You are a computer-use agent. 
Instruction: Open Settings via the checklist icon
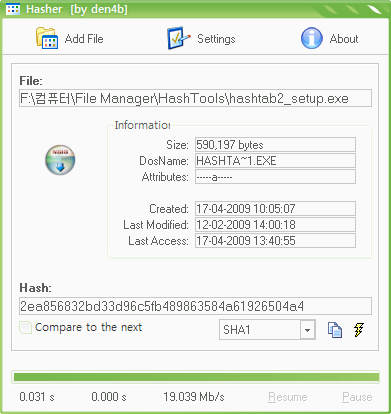178,38
